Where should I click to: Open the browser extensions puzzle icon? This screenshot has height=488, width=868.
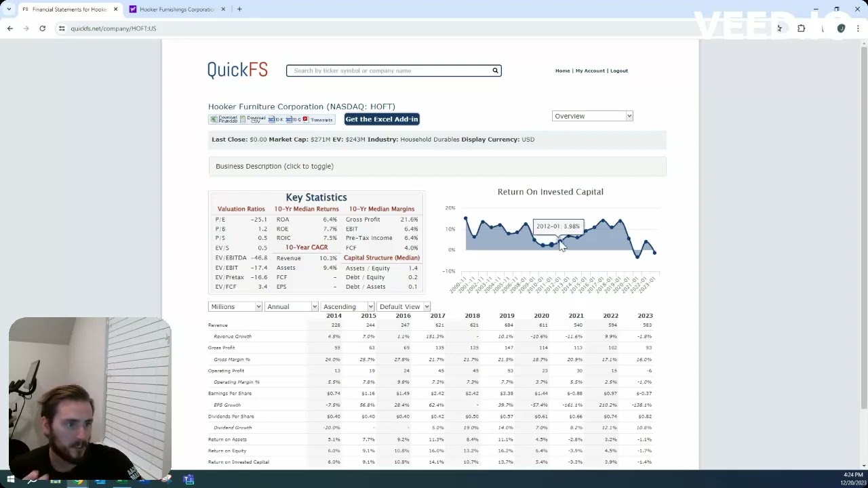(801, 28)
